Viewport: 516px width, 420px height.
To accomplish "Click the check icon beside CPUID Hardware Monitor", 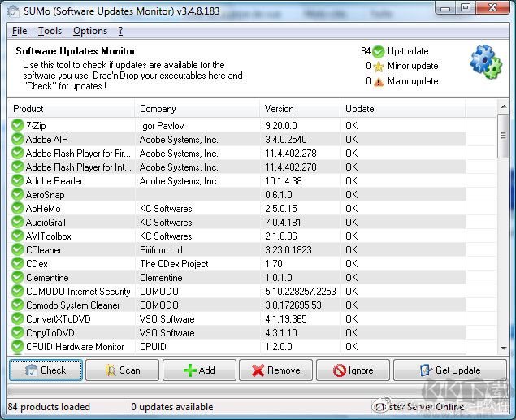I will (18, 347).
